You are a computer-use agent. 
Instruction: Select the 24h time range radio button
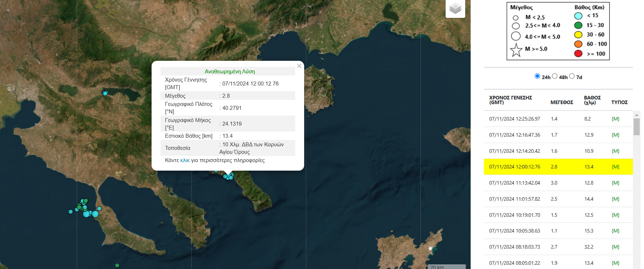click(x=537, y=76)
